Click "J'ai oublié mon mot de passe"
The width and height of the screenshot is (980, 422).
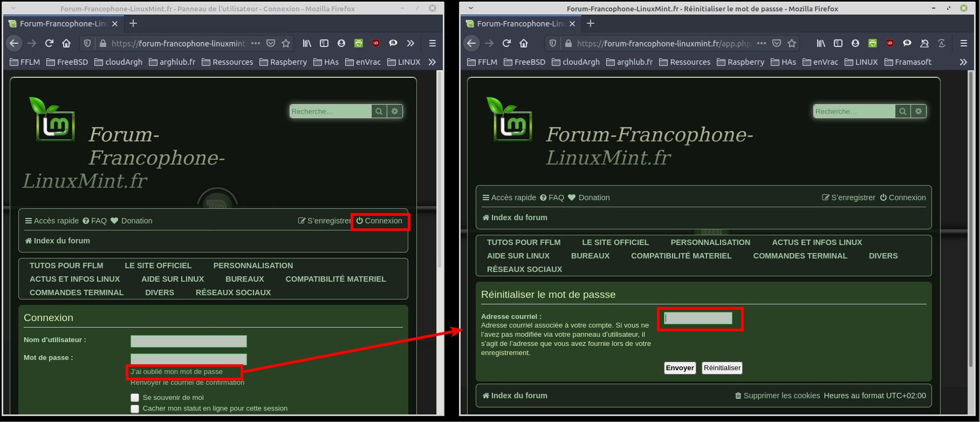(176, 372)
